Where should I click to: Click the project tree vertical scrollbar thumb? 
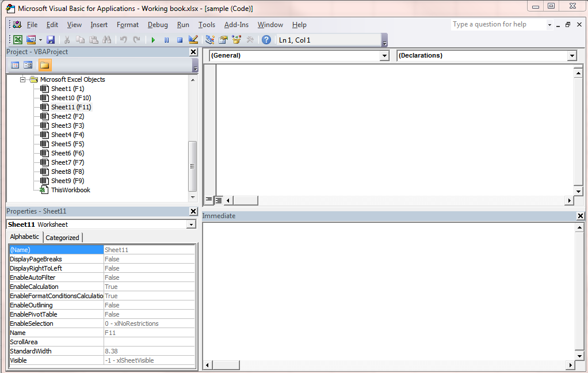[x=192, y=166]
